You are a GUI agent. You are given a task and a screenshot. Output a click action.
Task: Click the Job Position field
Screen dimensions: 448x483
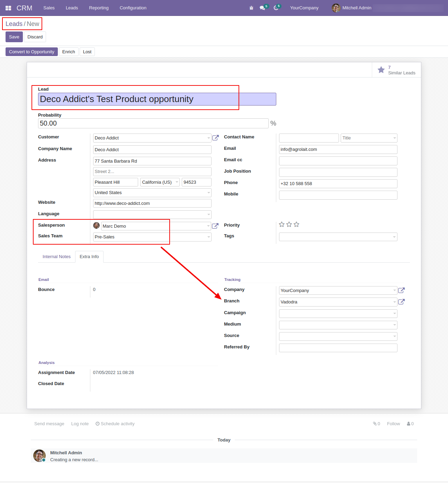point(338,172)
